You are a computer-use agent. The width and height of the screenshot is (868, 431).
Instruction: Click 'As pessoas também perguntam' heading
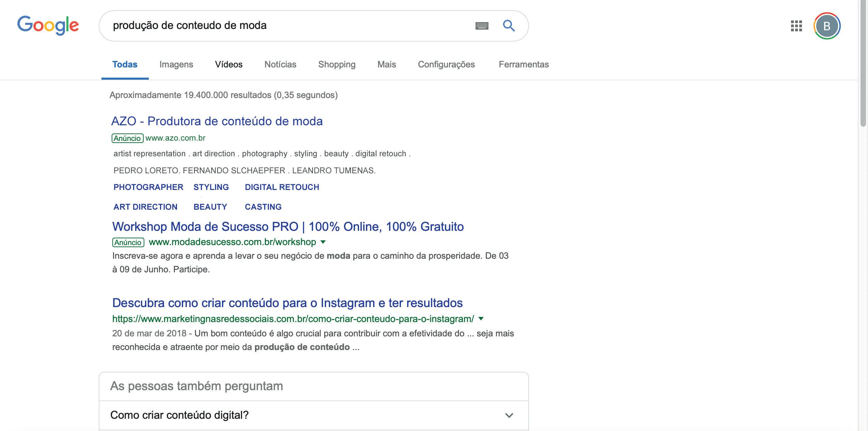[x=197, y=386]
